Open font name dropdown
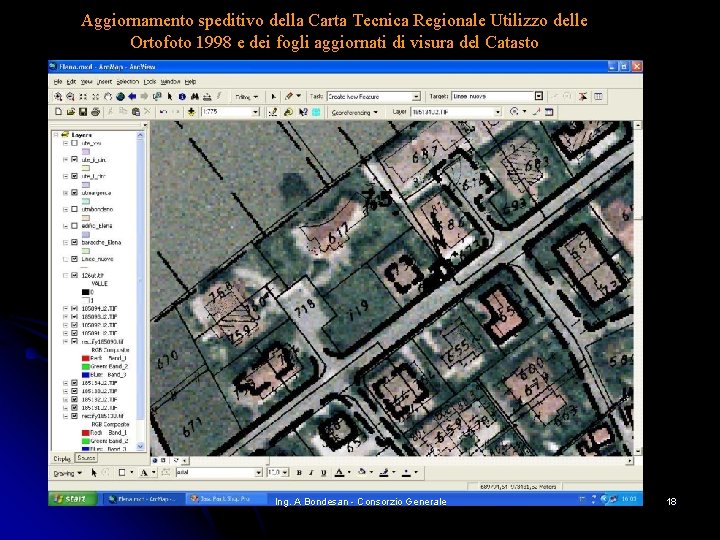 click(259, 472)
